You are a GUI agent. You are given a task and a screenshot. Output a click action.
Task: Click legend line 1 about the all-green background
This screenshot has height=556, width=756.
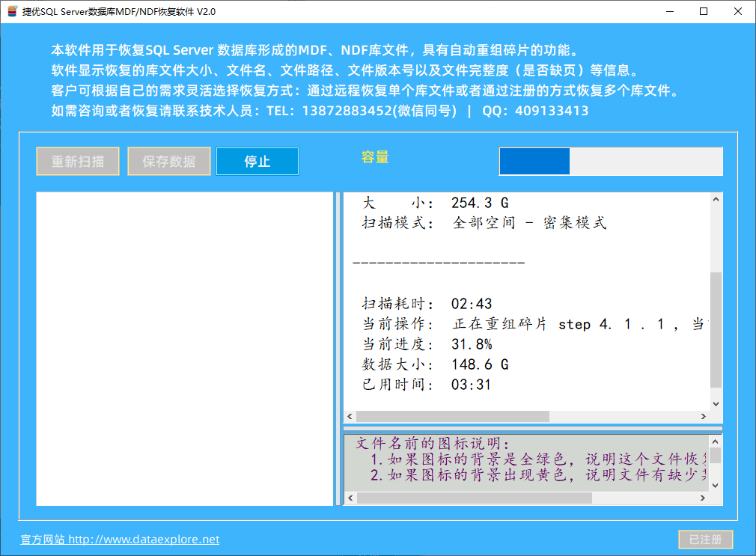pyautogui.click(x=538, y=459)
